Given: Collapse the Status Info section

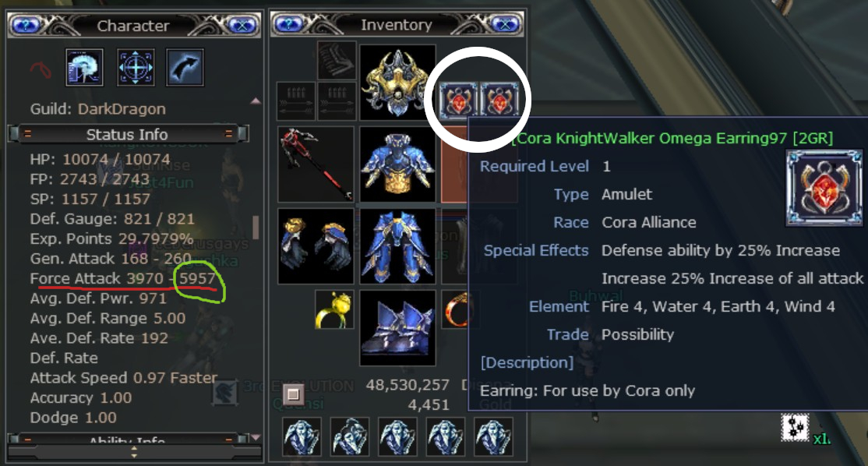Looking at the screenshot, I should (127, 134).
